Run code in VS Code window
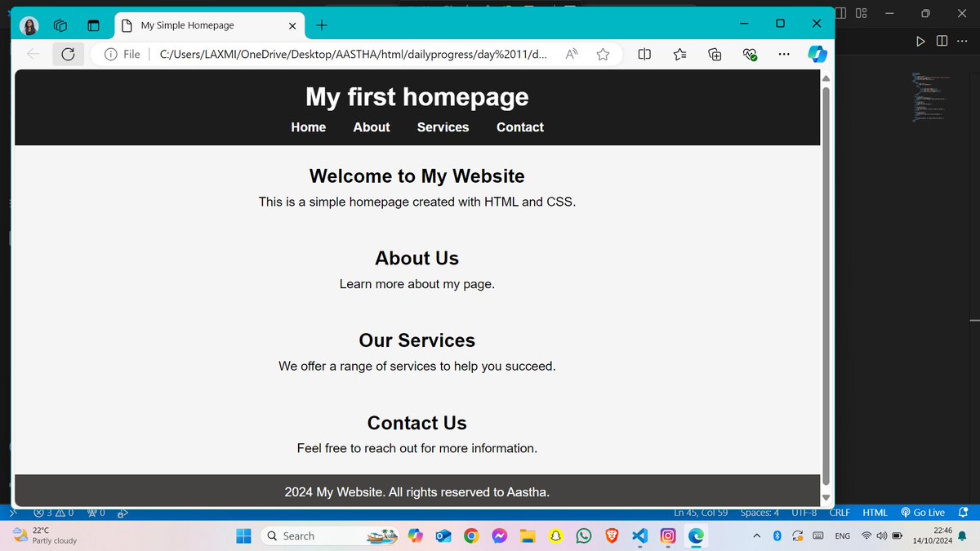 (x=920, y=41)
